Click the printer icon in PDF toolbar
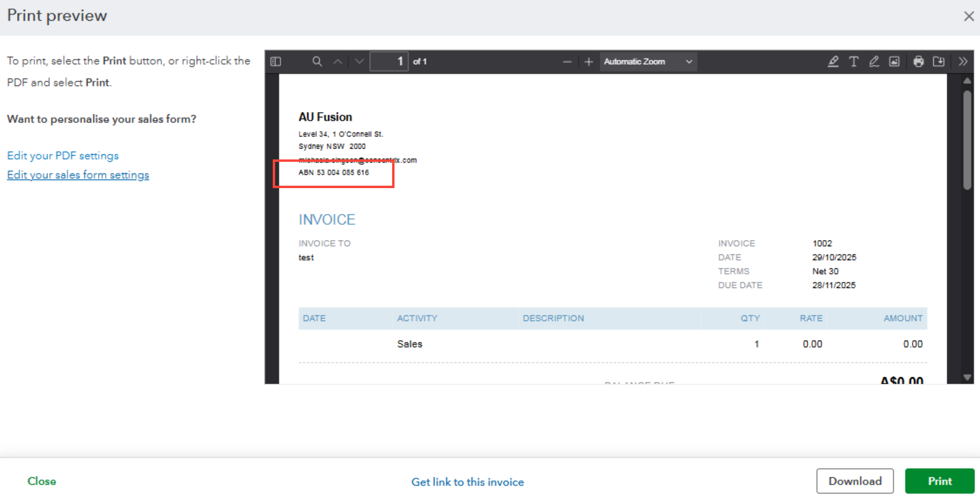Image resolution: width=980 pixels, height=498 pixels. [918, 62]
